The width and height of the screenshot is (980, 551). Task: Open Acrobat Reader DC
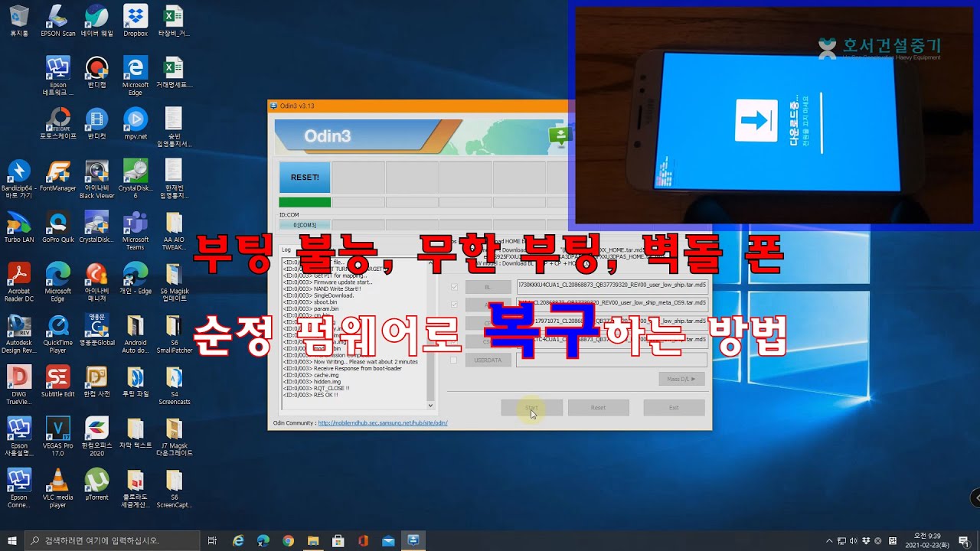coord(19,282)
